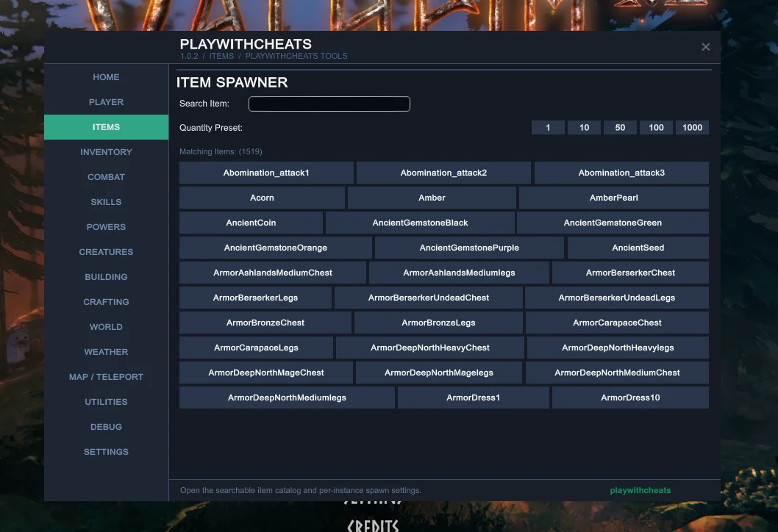Spawn ArmorDeepNorthMagelegs item
Screen dimensions: 778x532
click(438, 373)
